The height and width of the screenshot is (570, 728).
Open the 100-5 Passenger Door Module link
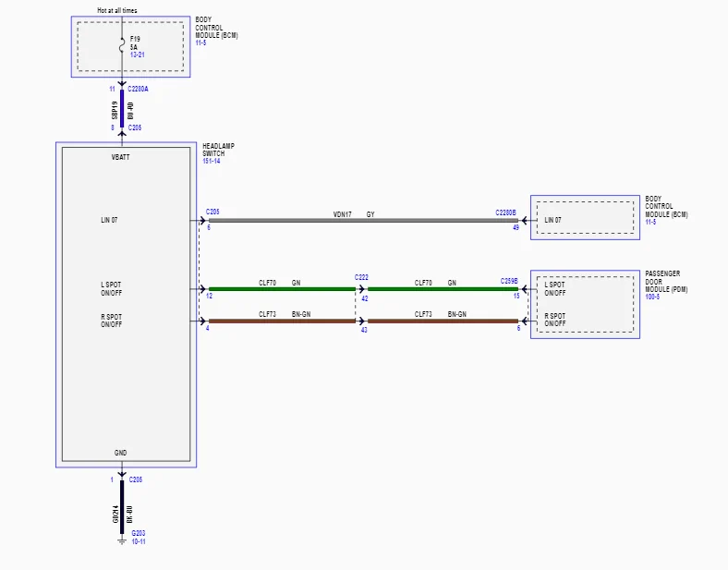[652, 297]
